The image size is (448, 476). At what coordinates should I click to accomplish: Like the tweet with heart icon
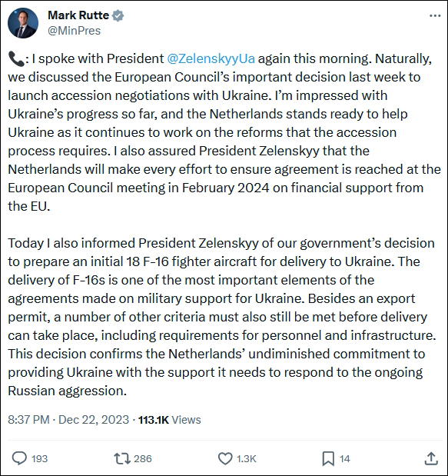[x=225, y=458]
